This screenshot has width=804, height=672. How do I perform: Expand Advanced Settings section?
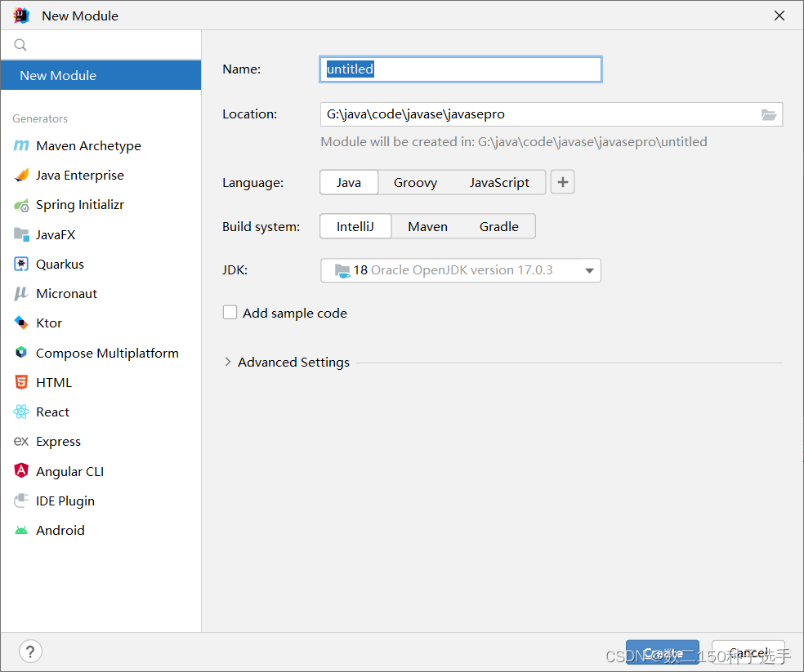228,362
